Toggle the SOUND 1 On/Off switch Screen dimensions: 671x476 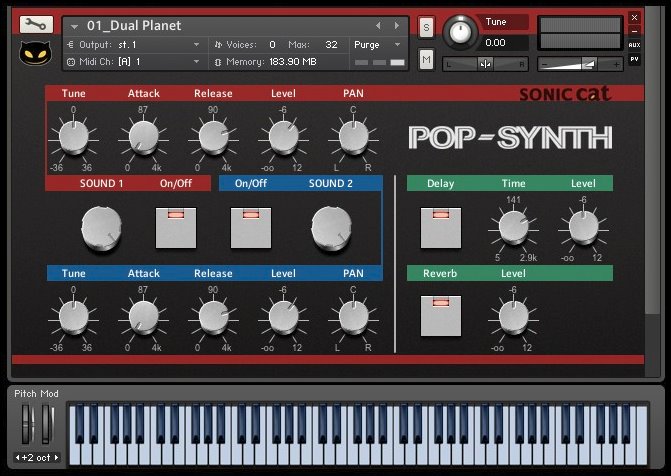176,228
